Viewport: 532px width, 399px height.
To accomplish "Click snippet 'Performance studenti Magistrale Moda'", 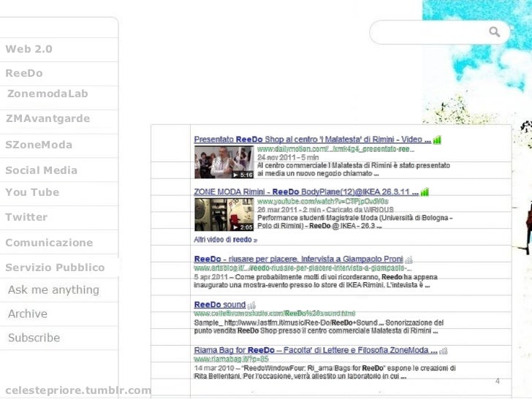I will (355, 222).
